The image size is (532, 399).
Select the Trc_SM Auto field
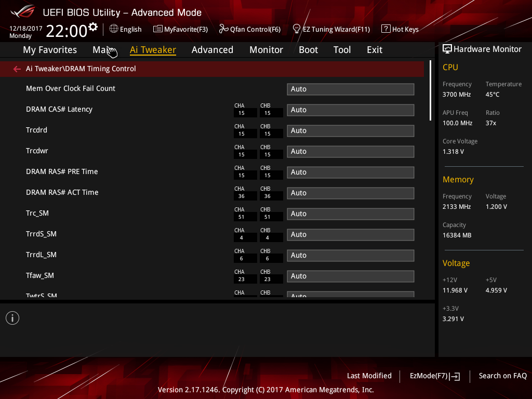pos(351,214)
